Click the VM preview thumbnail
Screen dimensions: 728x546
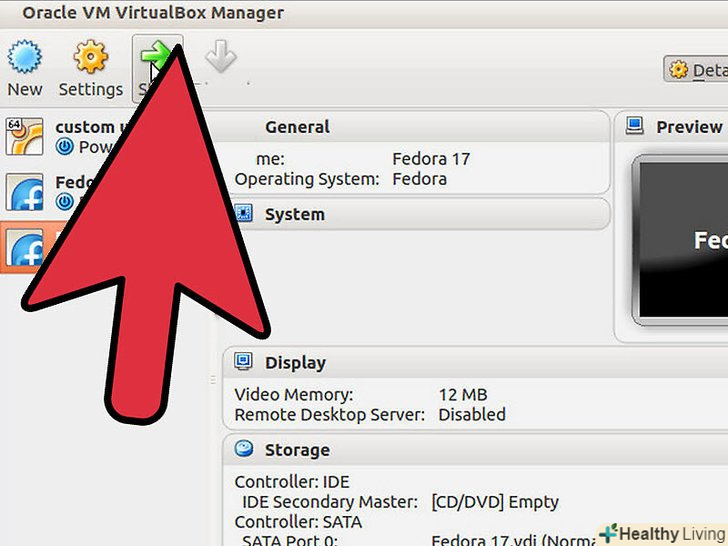coord(680,240)
